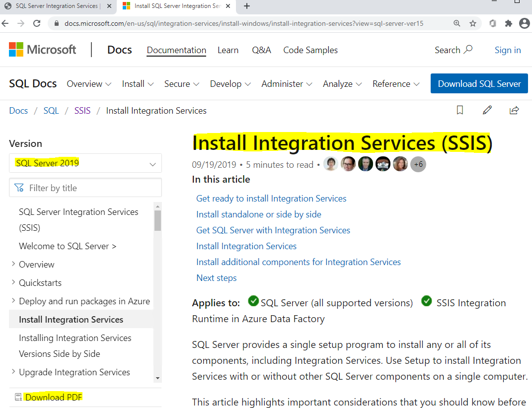
Task: Edit article with the pencil icon
Action: (487, 110)
